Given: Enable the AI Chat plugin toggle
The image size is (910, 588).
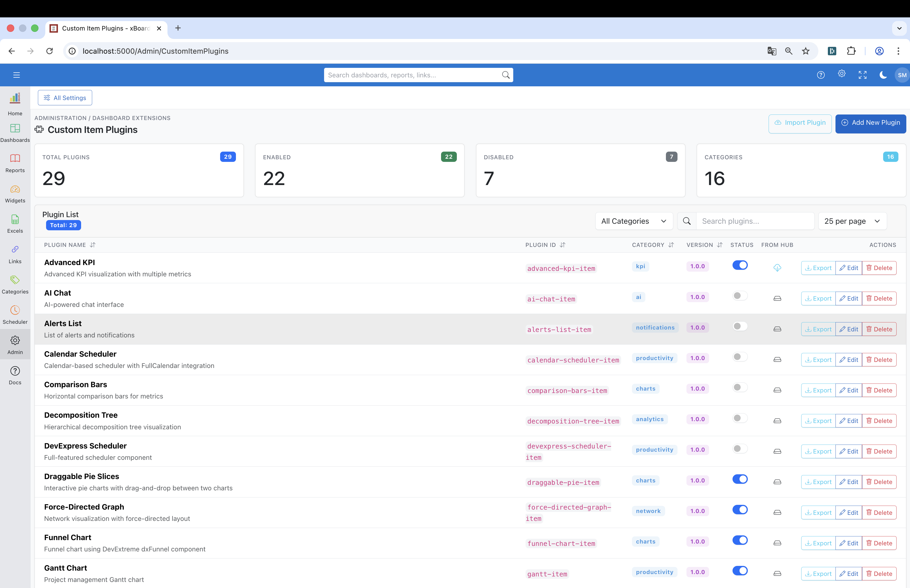Looking at the screenshot, I should click(740, 296).
